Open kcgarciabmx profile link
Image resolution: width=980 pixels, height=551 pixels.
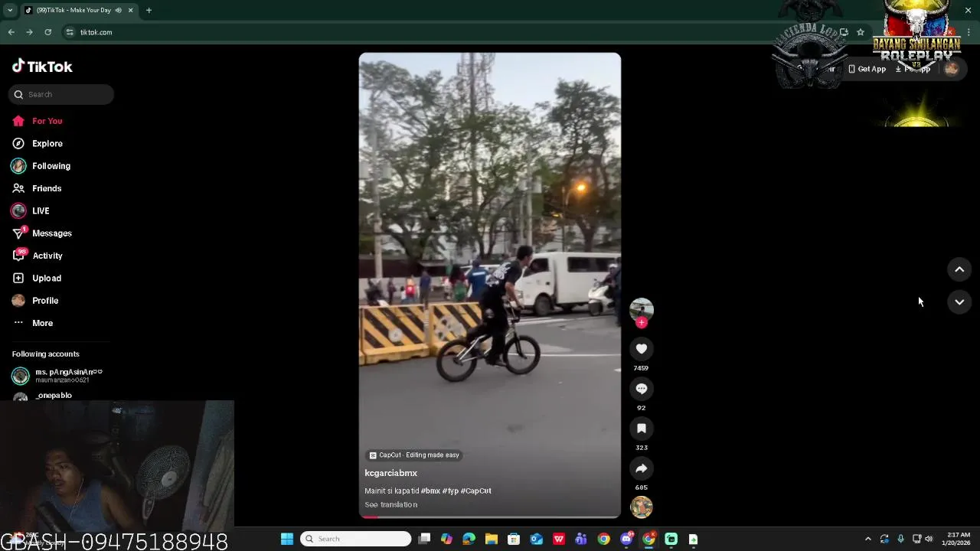click(390, 473)
